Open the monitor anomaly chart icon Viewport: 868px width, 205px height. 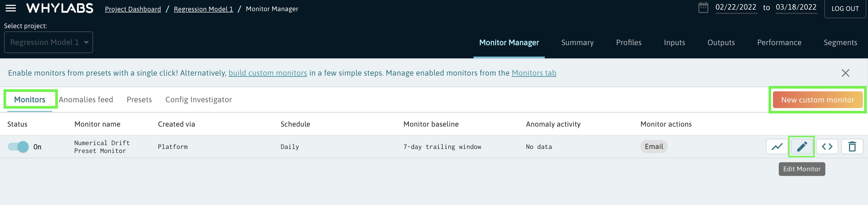(777, 147)
